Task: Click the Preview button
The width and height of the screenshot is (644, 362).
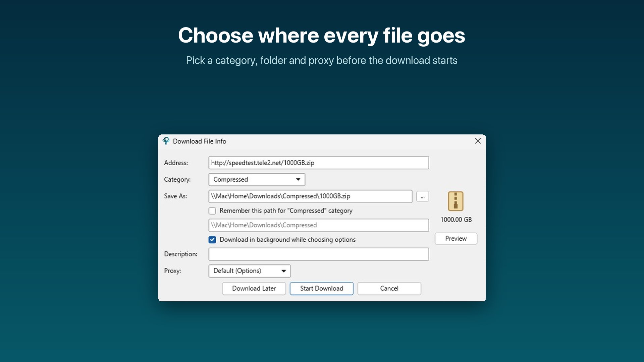Action: [456, 239]
